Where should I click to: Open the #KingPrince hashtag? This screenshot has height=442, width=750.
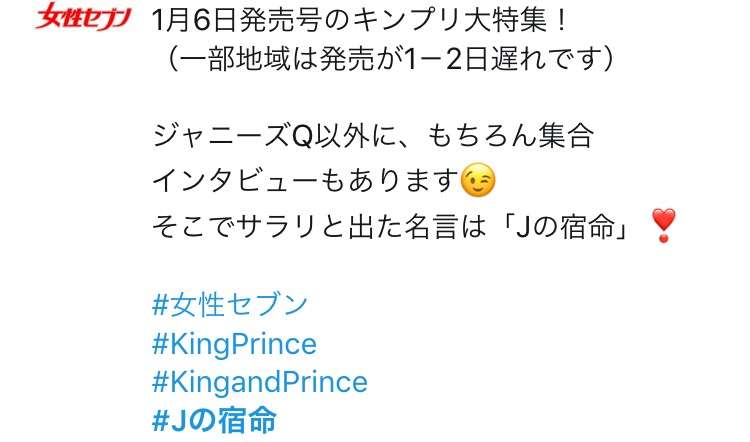234,344
